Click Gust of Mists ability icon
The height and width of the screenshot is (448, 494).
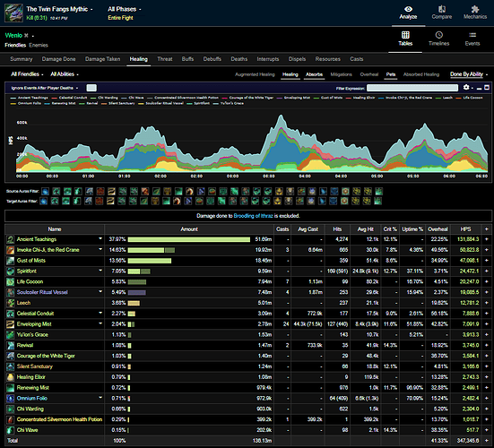coord(11,261)
